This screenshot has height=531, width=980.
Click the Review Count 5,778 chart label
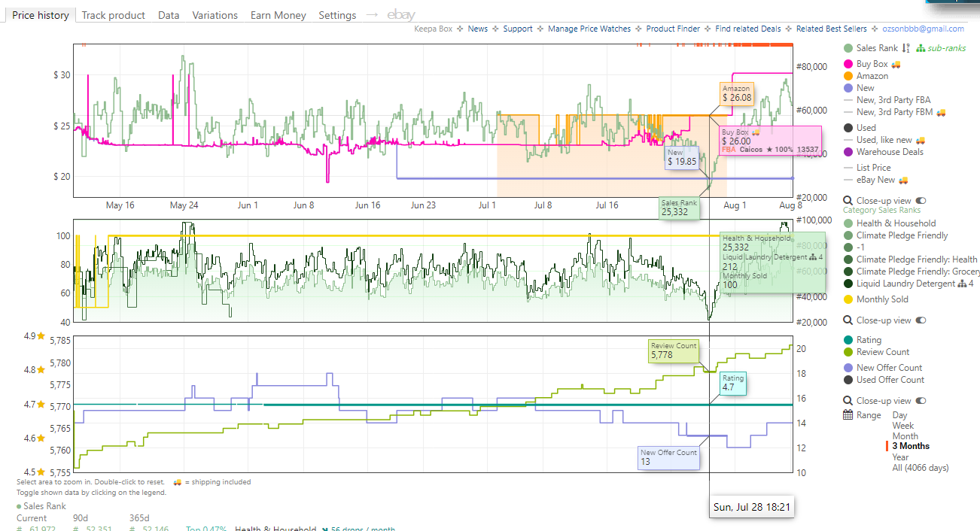(674, 351)
